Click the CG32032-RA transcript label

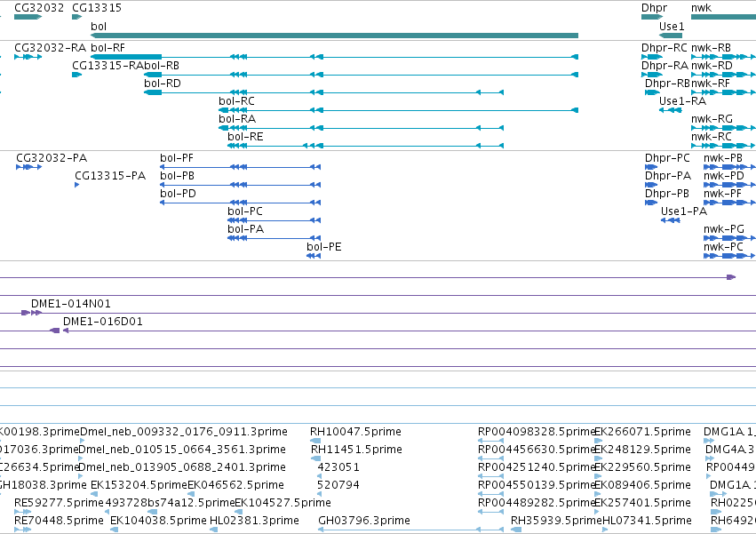coord(50,48)
